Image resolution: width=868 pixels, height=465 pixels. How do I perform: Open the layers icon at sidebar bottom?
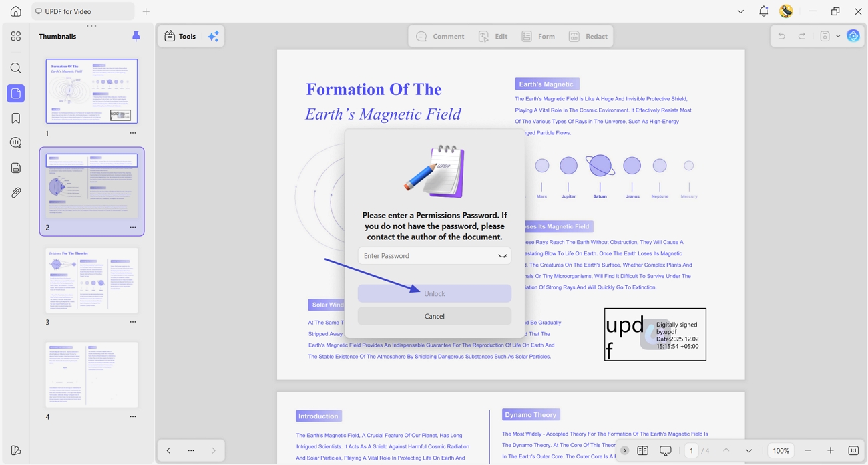[16, 450]
